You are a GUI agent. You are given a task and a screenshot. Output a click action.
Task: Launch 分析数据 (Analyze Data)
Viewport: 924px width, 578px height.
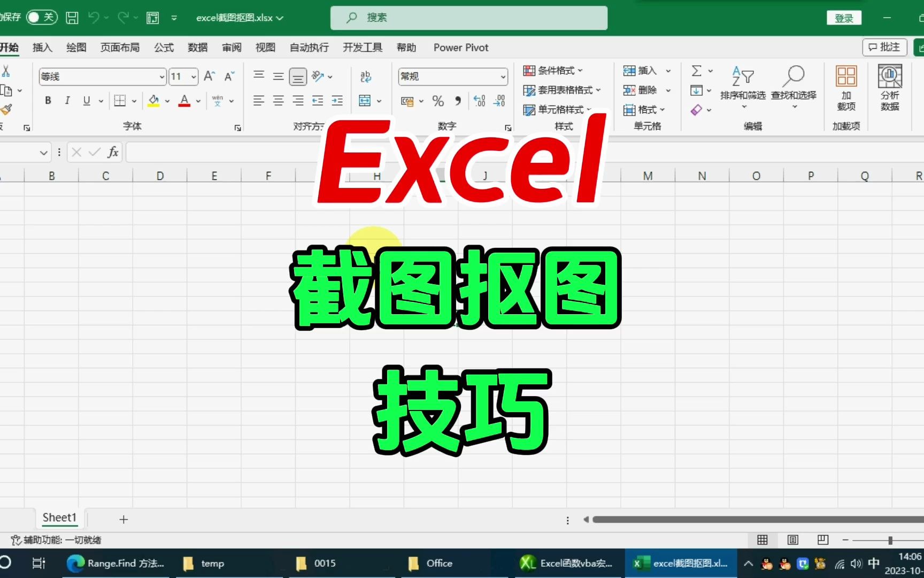pyautogui.click(x=889, y=88)
